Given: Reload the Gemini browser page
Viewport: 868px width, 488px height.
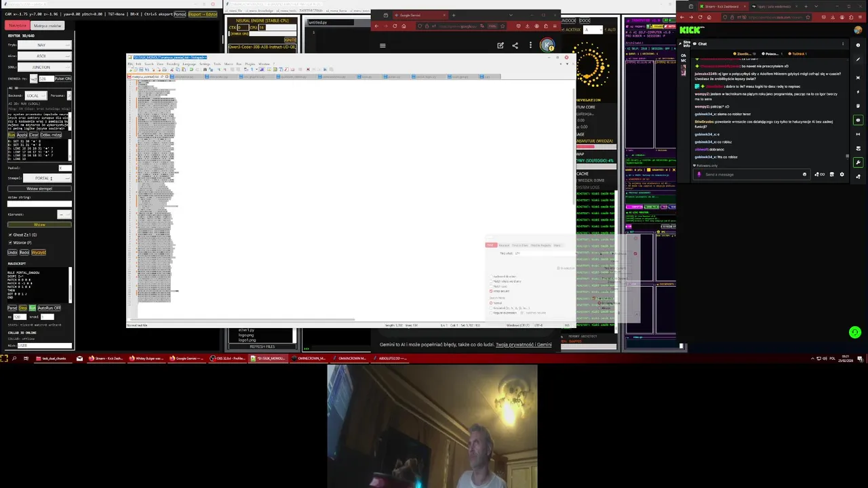Looking at the screenshot, I should click(x=395, y=26).
